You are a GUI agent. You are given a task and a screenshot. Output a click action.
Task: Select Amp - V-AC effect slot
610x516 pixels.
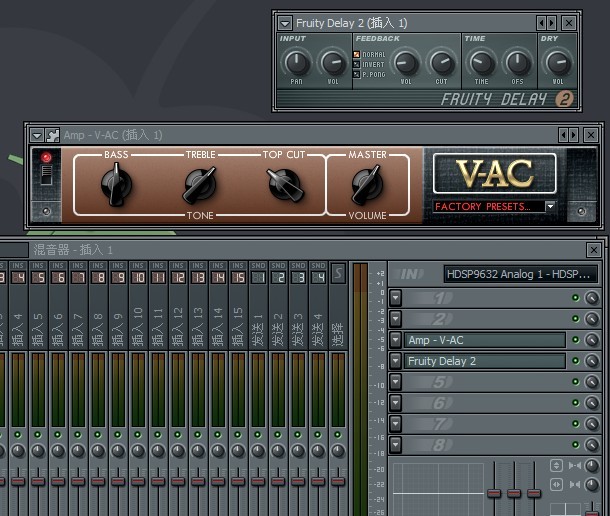485,340
